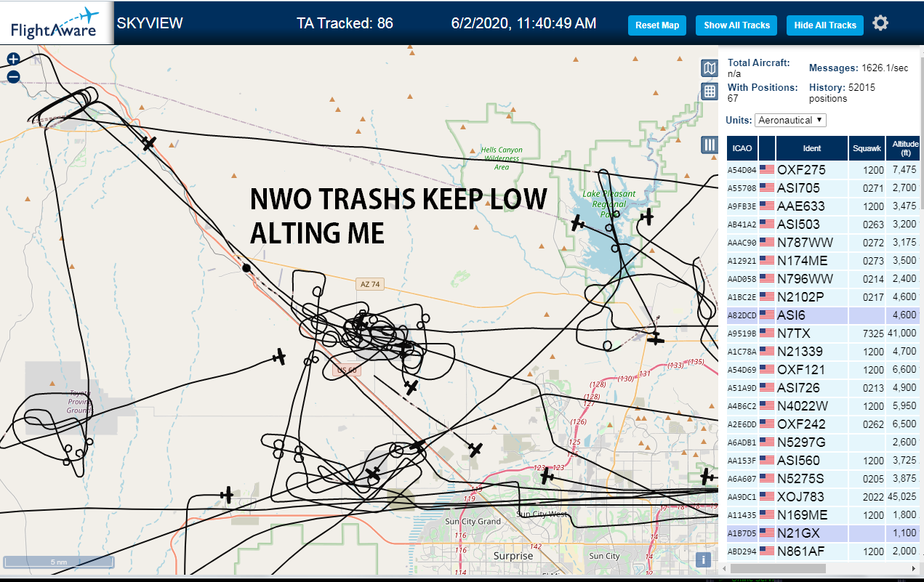This screenshot has height=582, width=924.
Task: Sort table by Squawk column header
Action: pyautogui.click(x=867, y=148)
